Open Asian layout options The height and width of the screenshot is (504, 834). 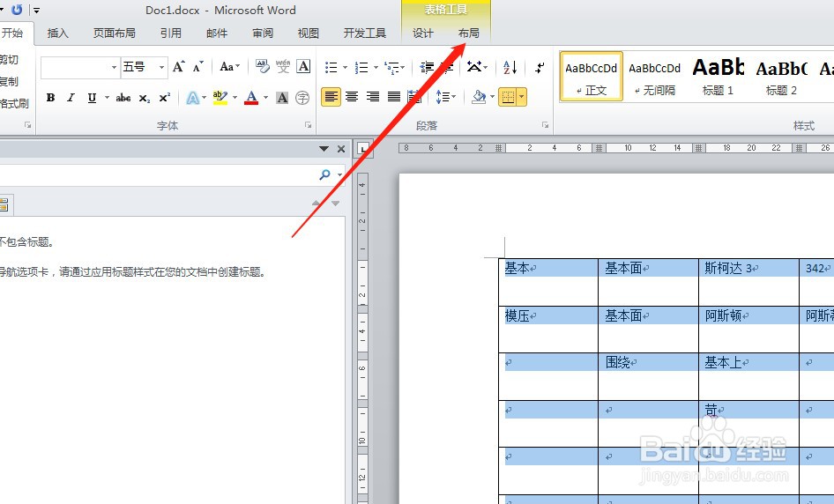(x=477, y=67)
